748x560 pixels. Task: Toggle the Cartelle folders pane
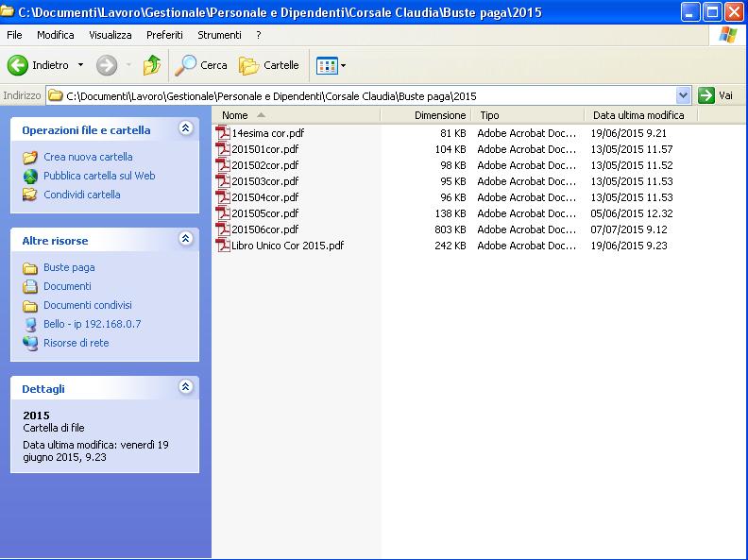269,65
